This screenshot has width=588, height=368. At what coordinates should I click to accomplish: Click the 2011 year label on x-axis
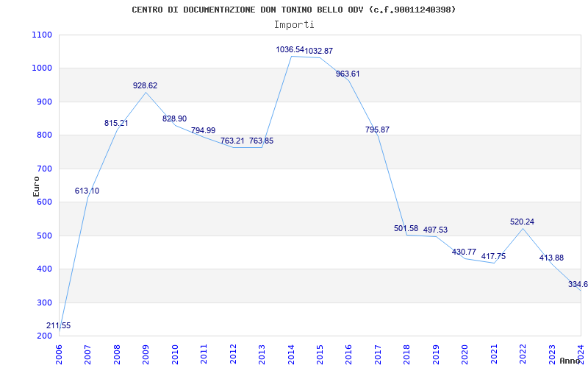tap(204, 354)
